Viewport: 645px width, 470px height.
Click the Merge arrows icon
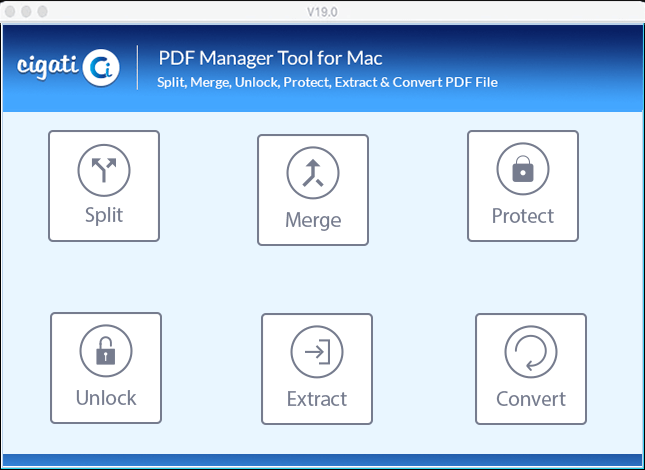pos(313,173)
